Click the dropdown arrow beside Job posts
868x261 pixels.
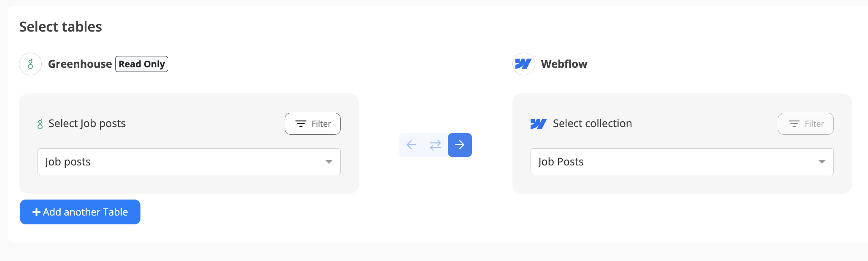(329, 162)
